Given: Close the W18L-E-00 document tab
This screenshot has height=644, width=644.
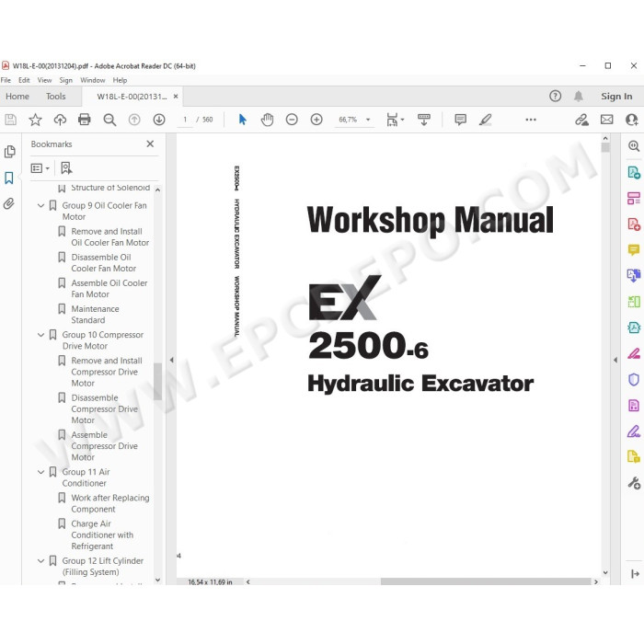Looking at the screenshot, I should point(176,96).
